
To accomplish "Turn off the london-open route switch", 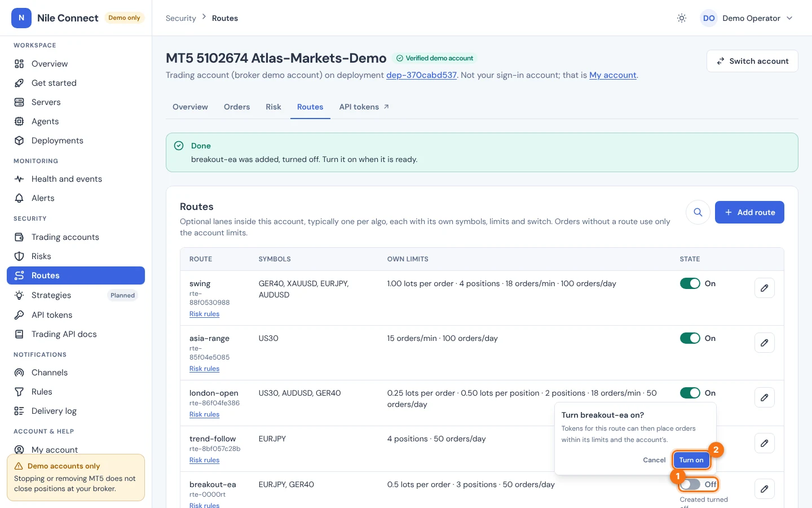I will tap(690, 393).
